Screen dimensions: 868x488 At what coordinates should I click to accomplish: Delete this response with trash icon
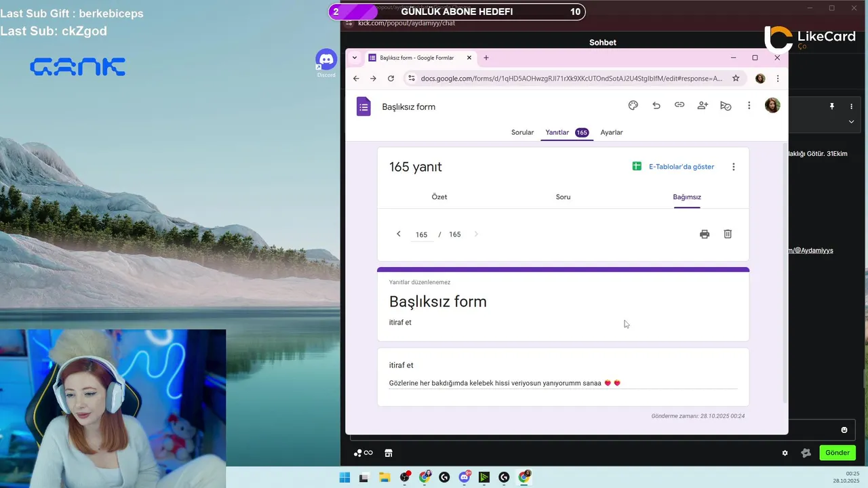[x=728, y=234]
